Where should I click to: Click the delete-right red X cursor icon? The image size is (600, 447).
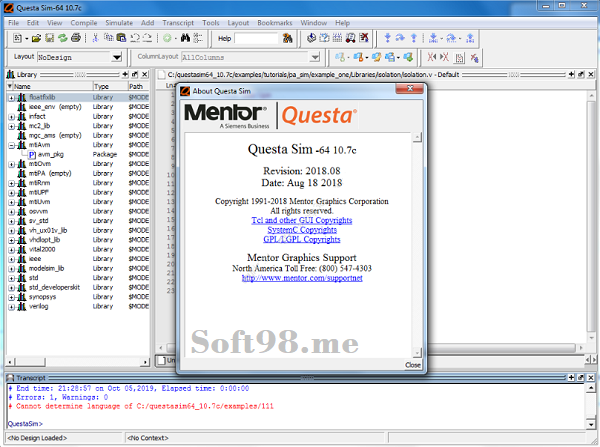tap(444, 57)
